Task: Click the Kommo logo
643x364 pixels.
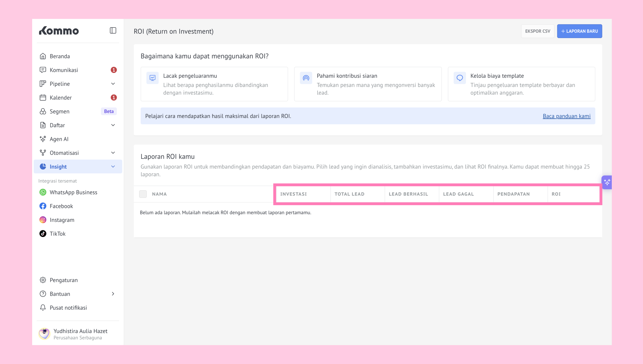Action: pos(59,30)
